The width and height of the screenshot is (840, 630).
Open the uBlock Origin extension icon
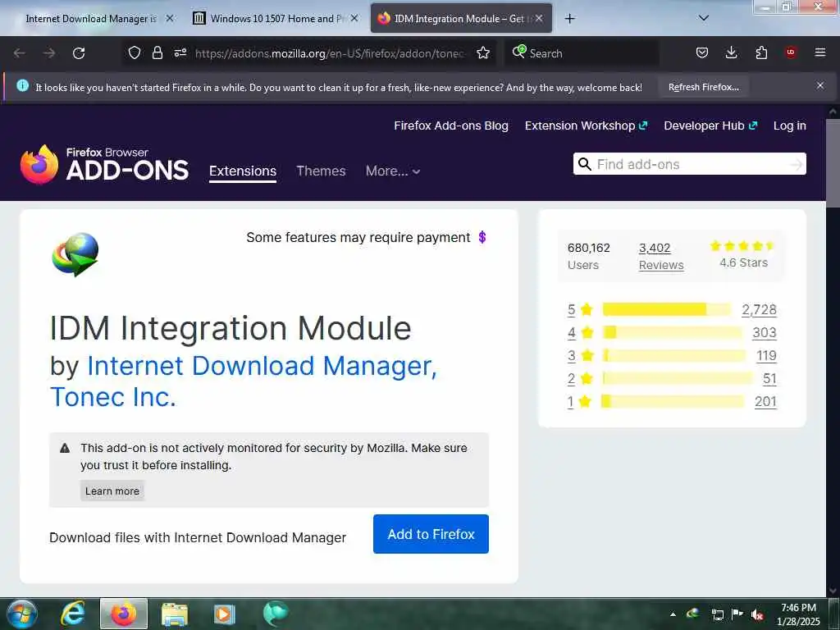tap(791, 52)
